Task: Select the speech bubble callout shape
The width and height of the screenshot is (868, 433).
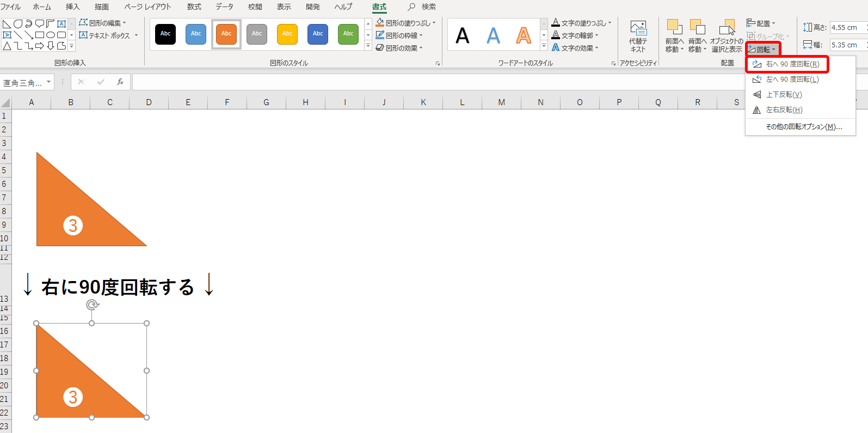Action: click(x=40, y=24)
